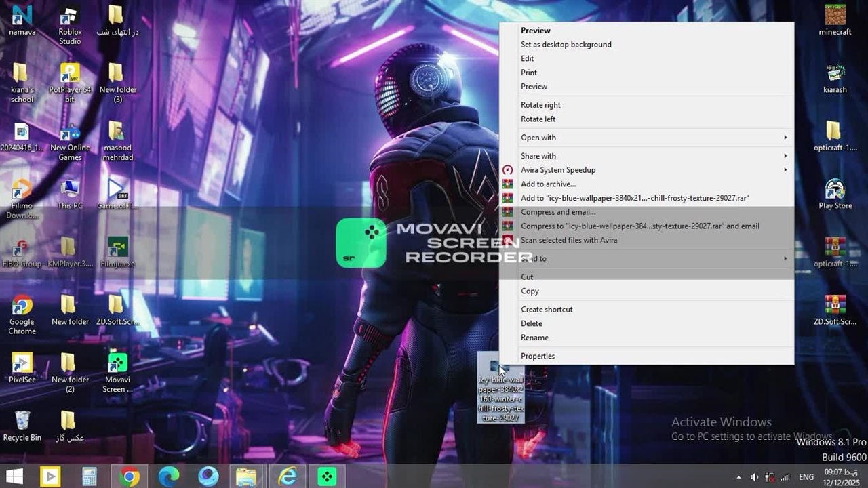868x488 pixels.
Task: Click the volume speaker tray icon
Action: click(x=755, y=477)
